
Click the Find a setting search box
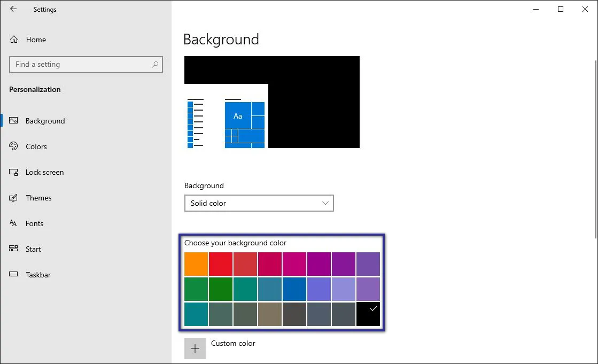point(80,64)
